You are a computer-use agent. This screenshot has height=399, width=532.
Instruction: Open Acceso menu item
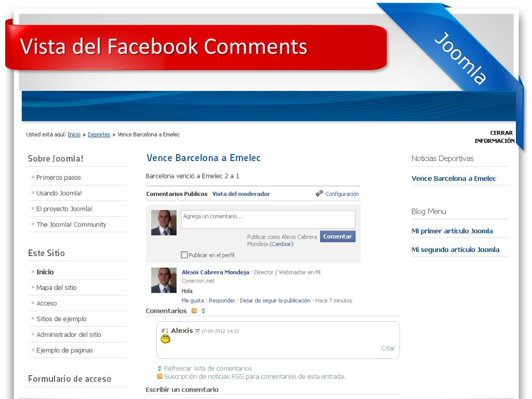pyautogui.click(x=46, y=303)
